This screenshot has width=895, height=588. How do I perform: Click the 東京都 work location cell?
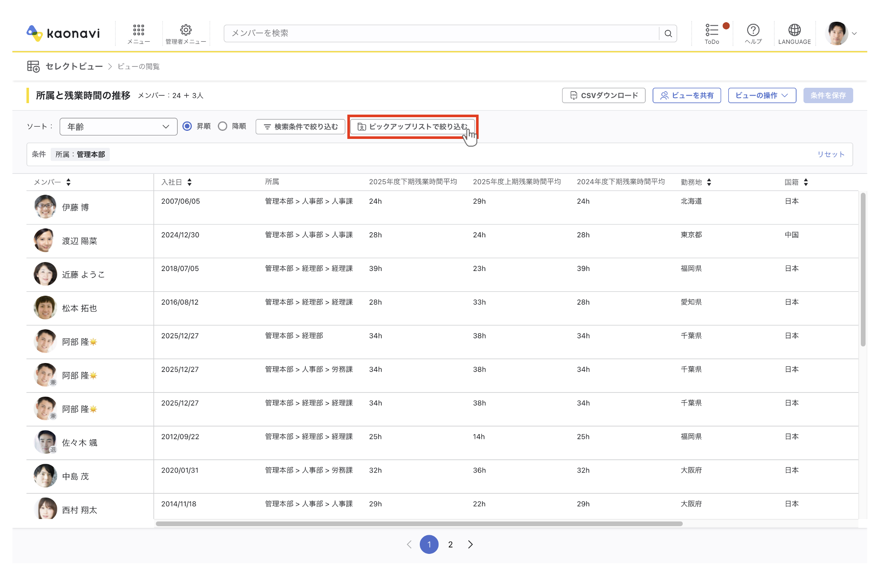(x=691, y=235)
